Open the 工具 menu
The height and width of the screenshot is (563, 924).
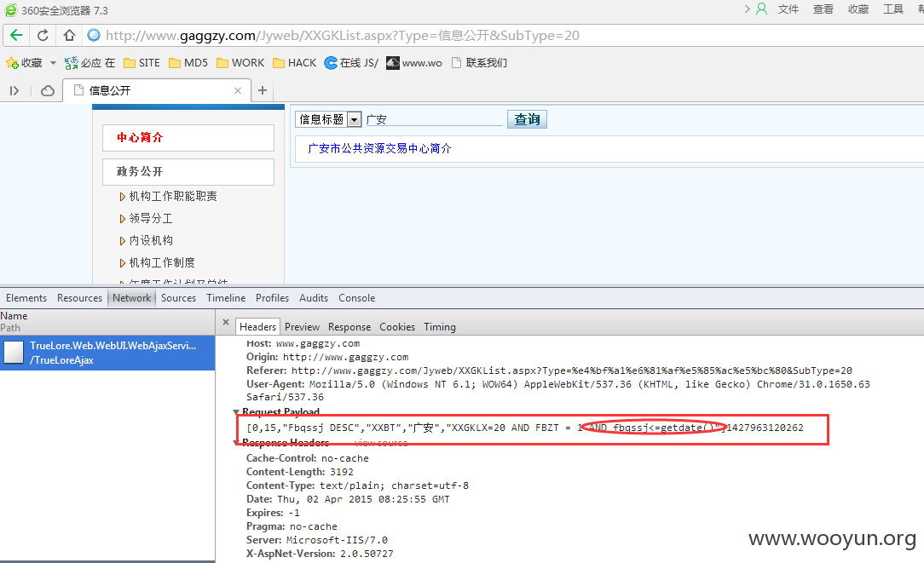pyautogui.click(x=893, y=9)
